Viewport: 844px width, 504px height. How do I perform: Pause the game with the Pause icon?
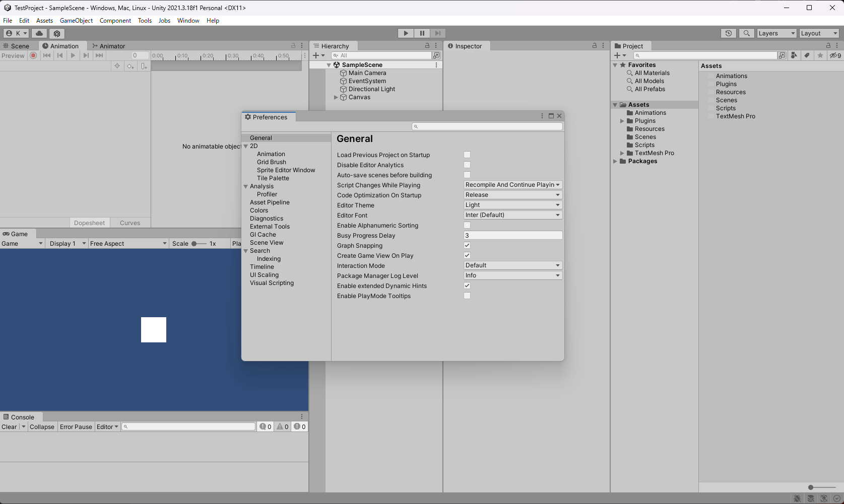422,33
